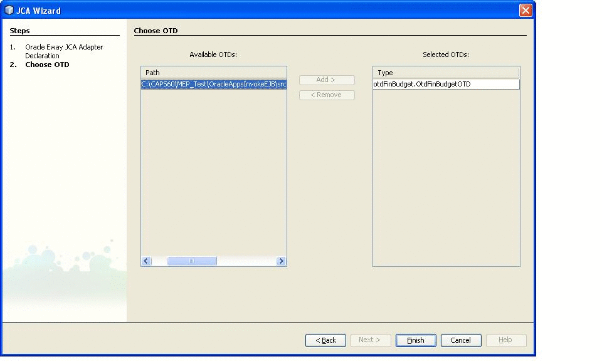Viewport: 602px width, 364px height.
Task: Click the Next > button
Action: click(x=371, y=340)
